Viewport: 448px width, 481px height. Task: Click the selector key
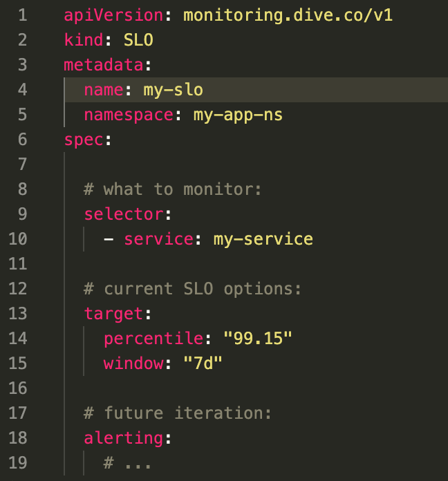click(124, 214)
